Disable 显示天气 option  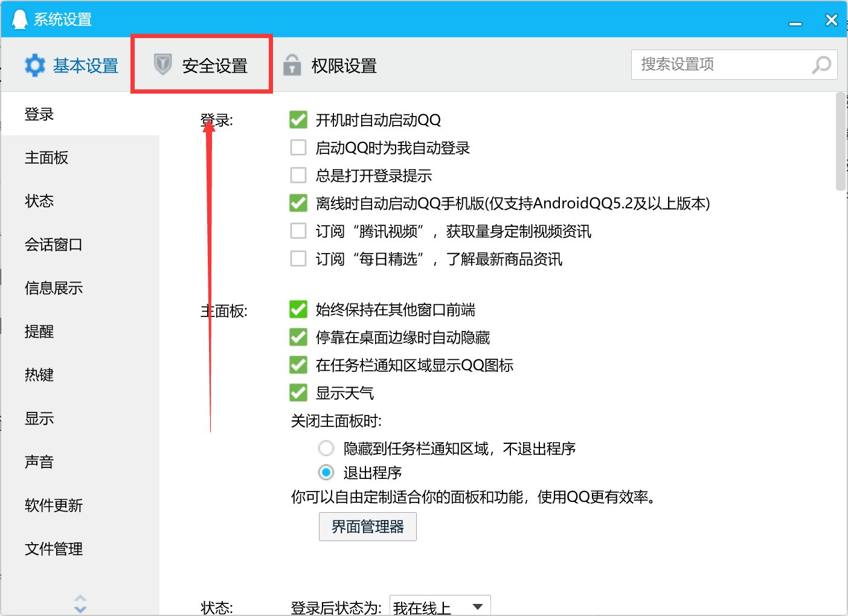(x=298, y=393)
